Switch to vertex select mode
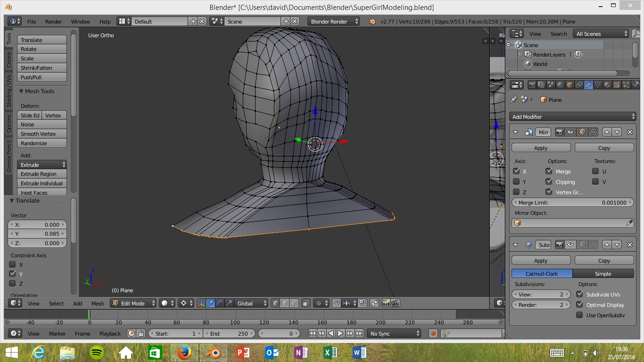The height and width of the screenshot is (362, 644). (x=275, y=304)
